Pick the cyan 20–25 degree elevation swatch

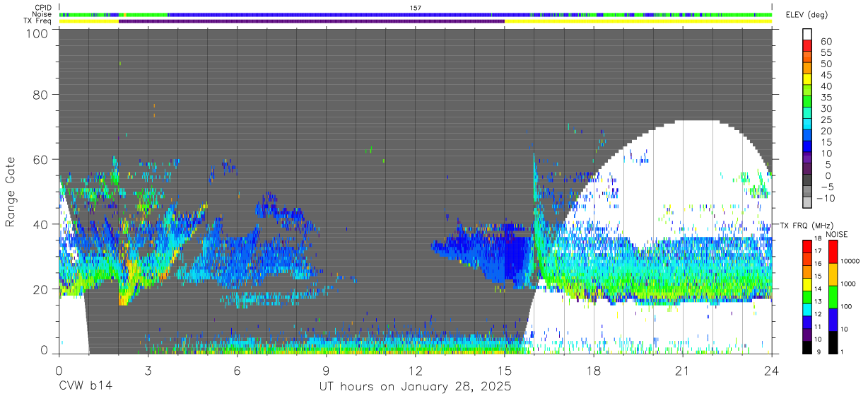tap(807, 124)
